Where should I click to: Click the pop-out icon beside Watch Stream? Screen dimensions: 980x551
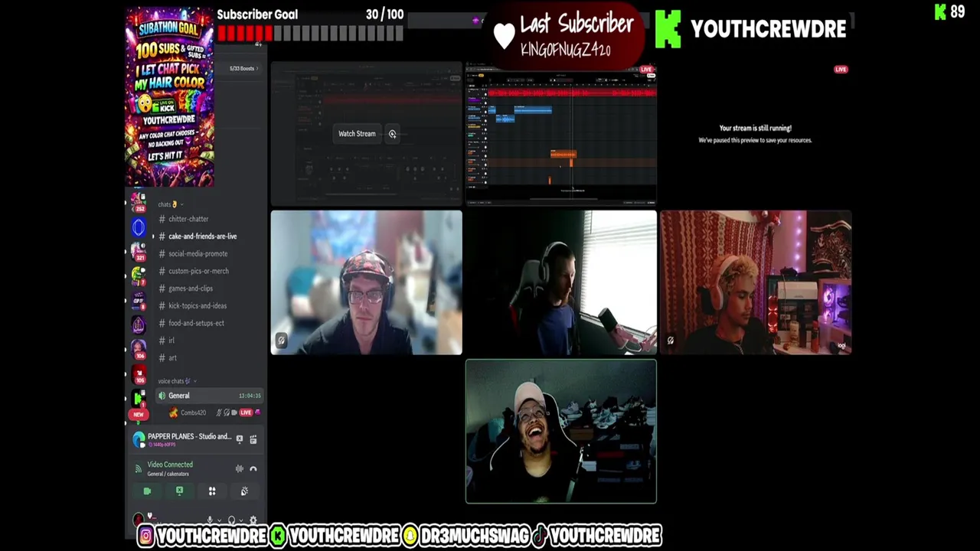(x=392, y=134)
